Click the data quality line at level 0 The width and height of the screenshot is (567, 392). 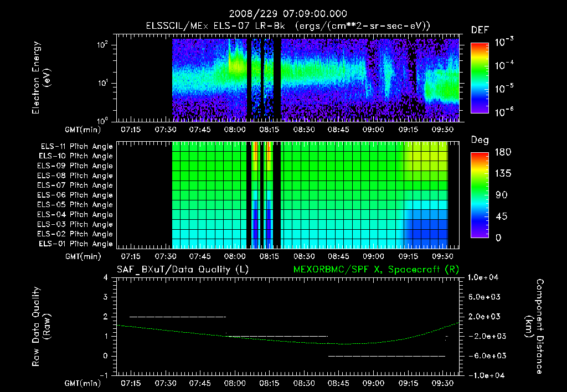pos(386,356)
